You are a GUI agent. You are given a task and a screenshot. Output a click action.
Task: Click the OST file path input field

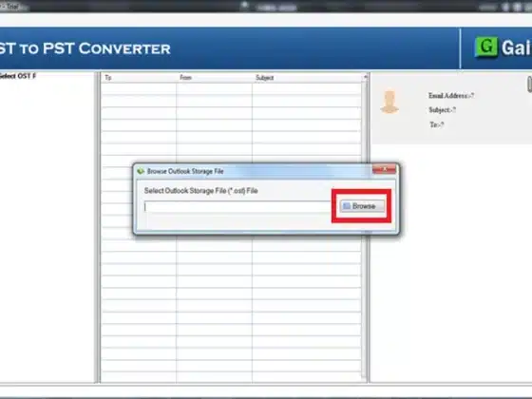237,207
